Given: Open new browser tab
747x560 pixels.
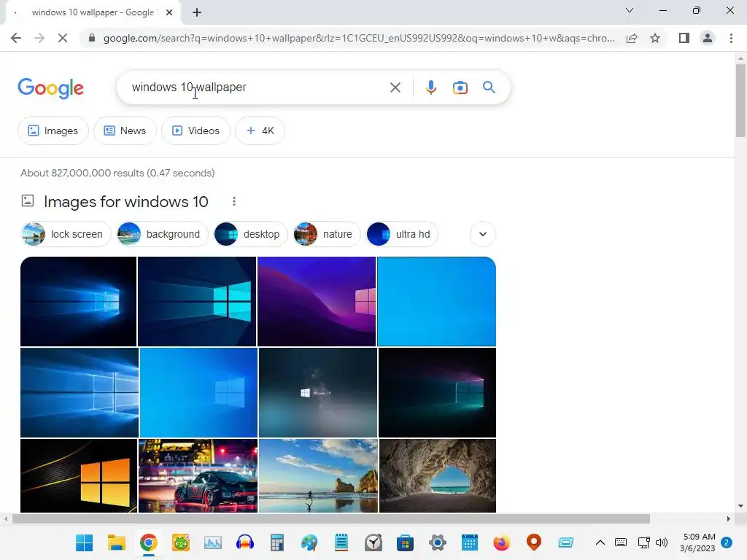Looking at the screenshot, I should (x=197, y=13).
